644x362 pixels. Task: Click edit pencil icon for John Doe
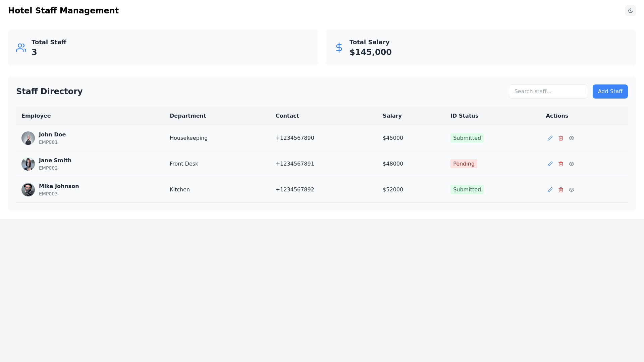550,138
